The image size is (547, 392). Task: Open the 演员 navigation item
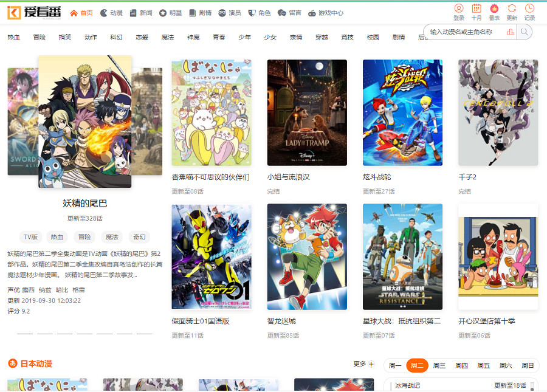230,13
